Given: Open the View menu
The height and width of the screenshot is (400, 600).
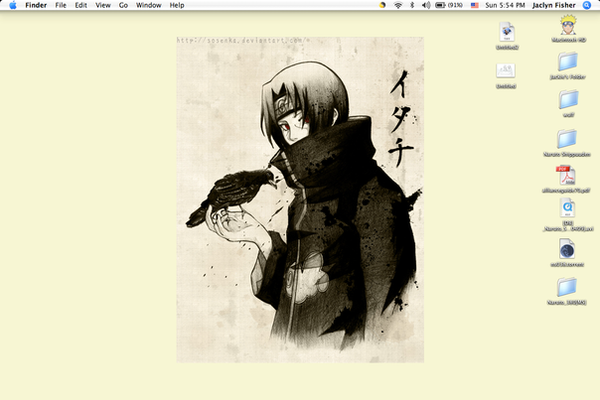Looking at the screenshot, I should (x=103, y=5).
